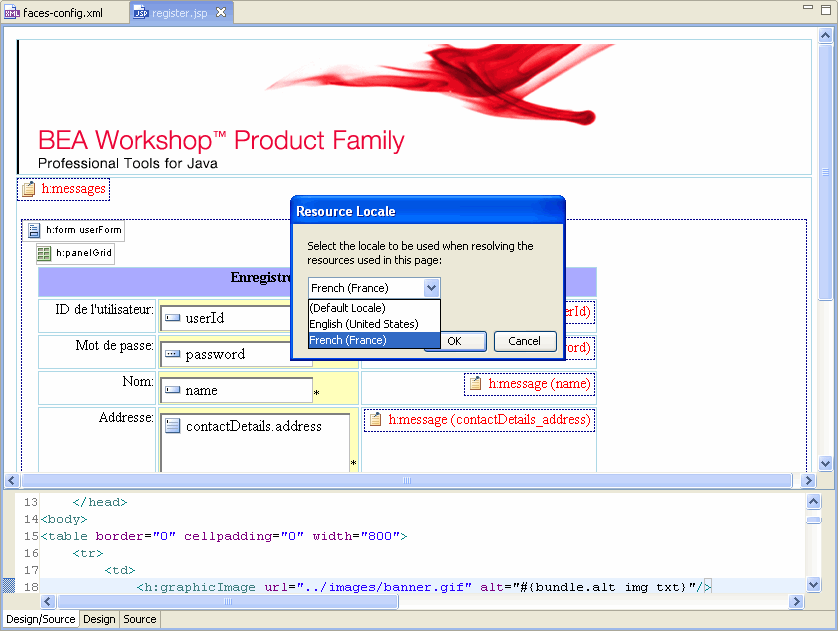This screenshot has height=631, width=838.
Task: Click the design pane horizontal scrollbar thumb
Action: click(407, 480)
